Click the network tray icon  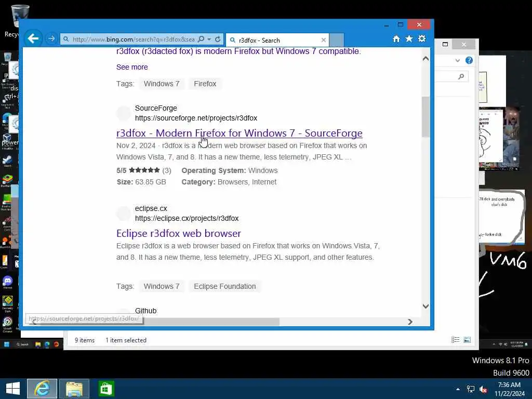471,389
